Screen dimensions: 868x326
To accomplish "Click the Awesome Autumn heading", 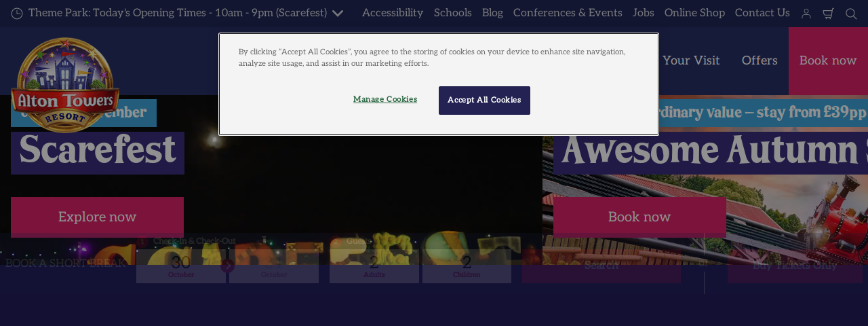I will (711, 153).
